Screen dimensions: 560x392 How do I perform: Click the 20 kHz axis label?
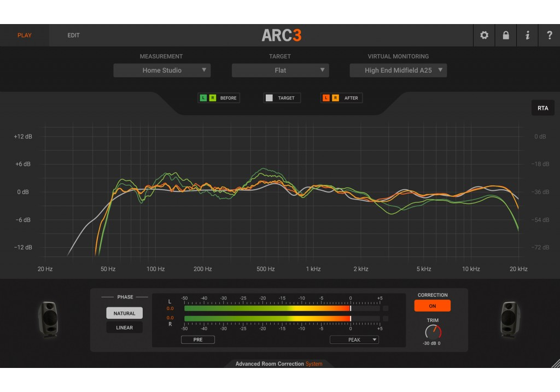click(518, 269)
